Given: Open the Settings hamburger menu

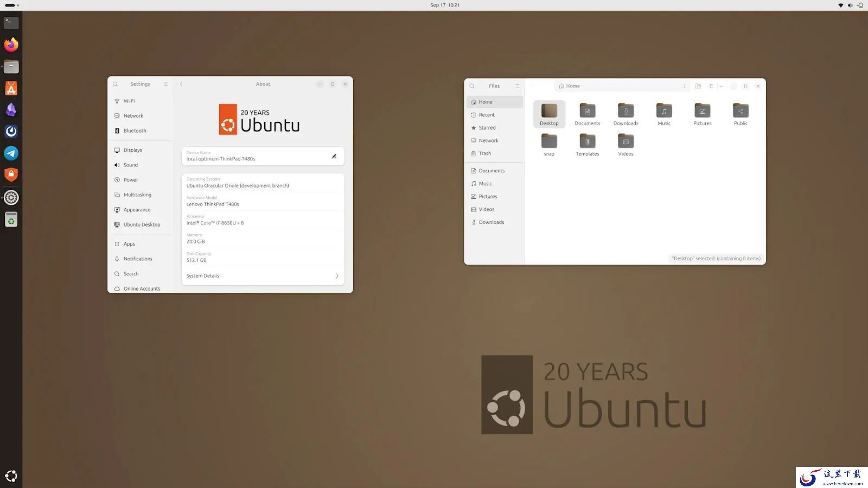Looking at the screenshot, I should (x=165, y=84).
